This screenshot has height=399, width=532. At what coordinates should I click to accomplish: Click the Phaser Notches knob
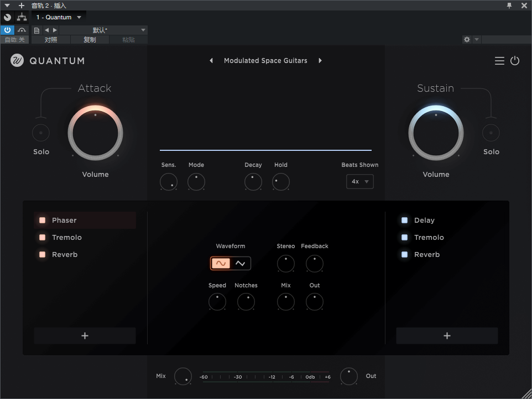click(x=246, y=302)
